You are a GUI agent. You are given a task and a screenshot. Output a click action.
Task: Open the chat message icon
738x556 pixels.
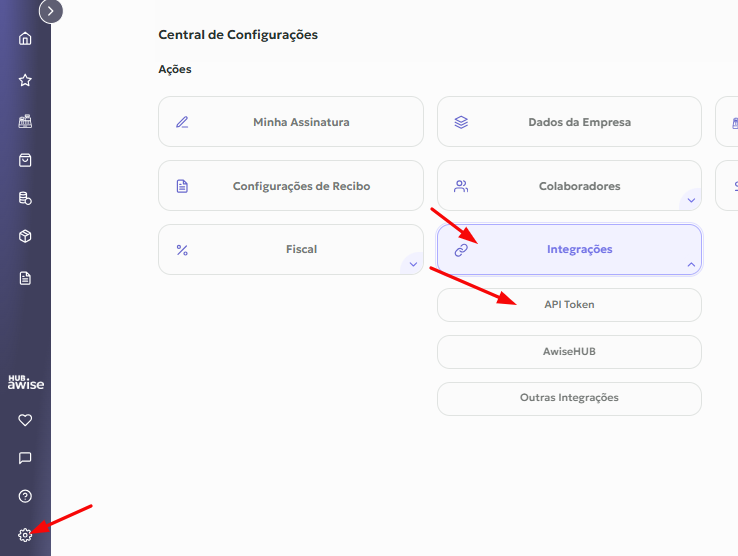25,458
